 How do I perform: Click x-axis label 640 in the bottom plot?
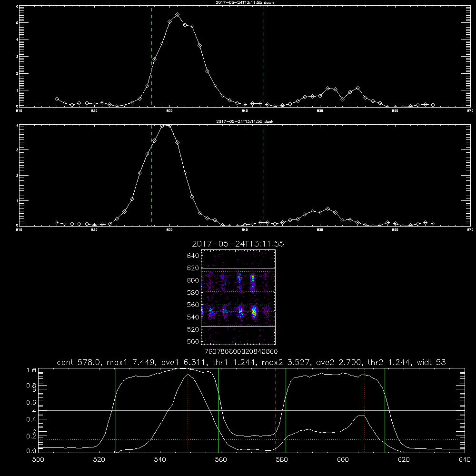pos(465,460)
